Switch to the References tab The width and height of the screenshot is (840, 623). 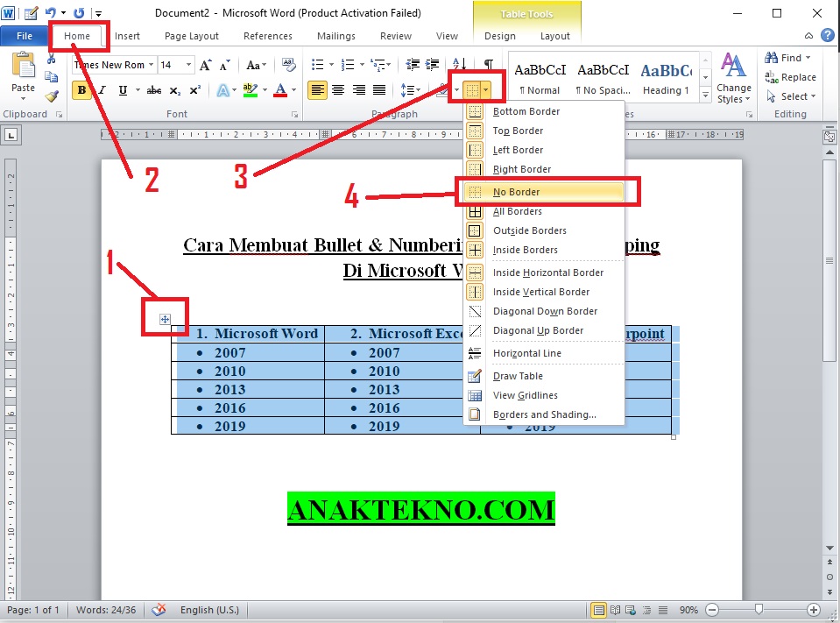tap(267, 36)
